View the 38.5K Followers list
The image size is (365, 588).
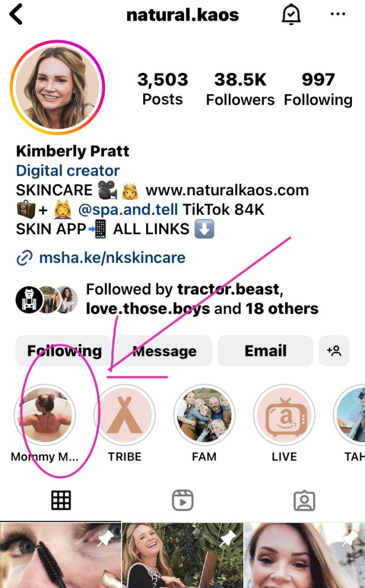point(240,89)
